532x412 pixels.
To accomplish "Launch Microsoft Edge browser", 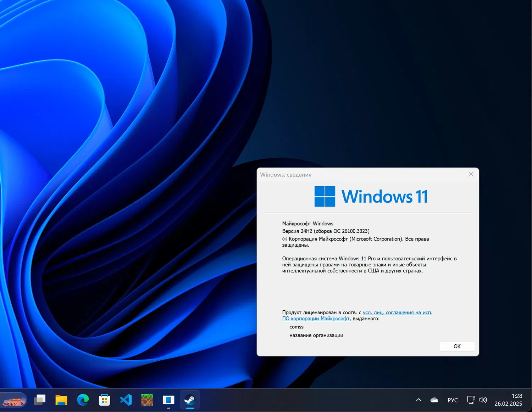I will pyautogui.click(x=83, y=400).
